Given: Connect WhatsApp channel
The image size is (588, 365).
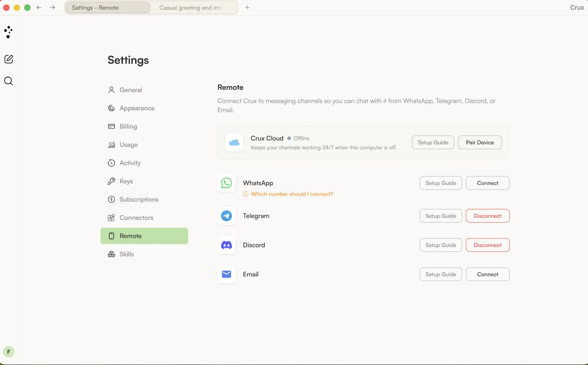Looking at the screenshot, I should point(488,183).
